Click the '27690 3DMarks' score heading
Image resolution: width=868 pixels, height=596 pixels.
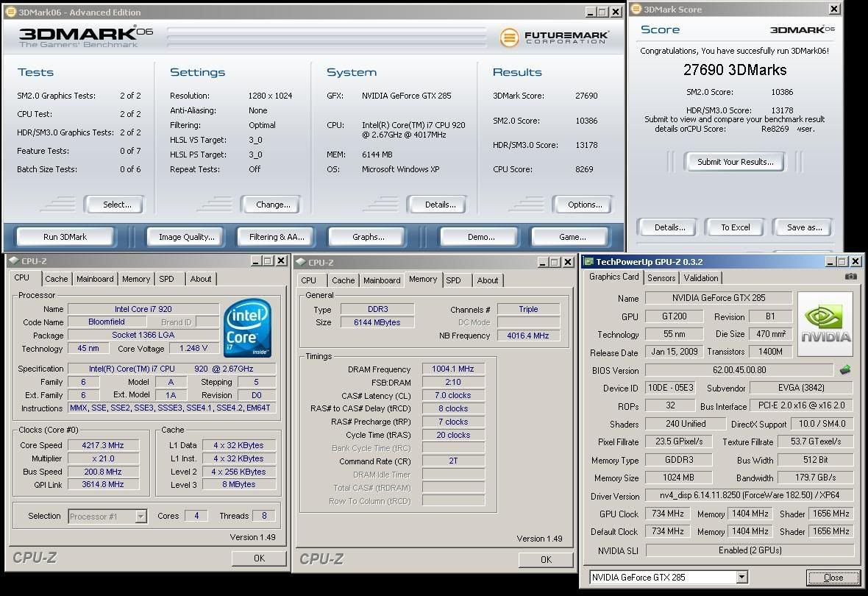coord(735,70)
